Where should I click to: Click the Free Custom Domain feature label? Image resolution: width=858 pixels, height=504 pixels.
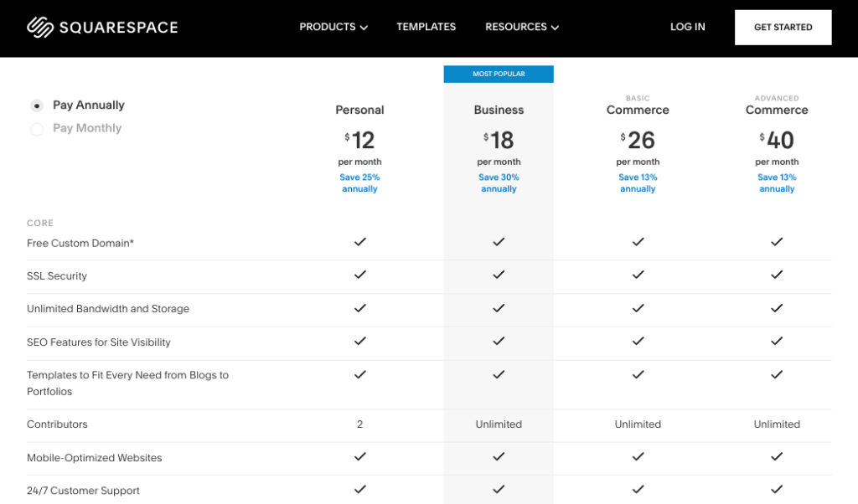pos(80,243)
